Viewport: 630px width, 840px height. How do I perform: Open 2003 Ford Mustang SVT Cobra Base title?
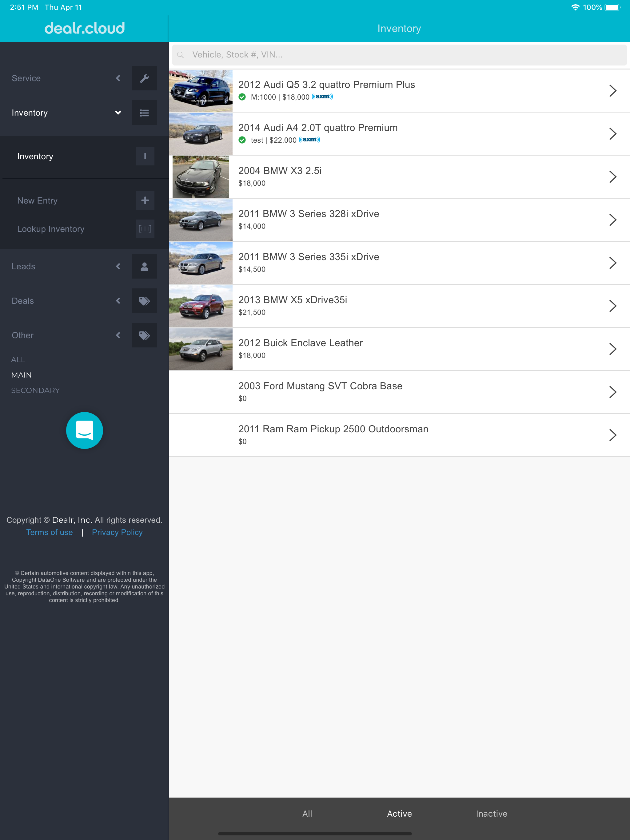point(320,386)
